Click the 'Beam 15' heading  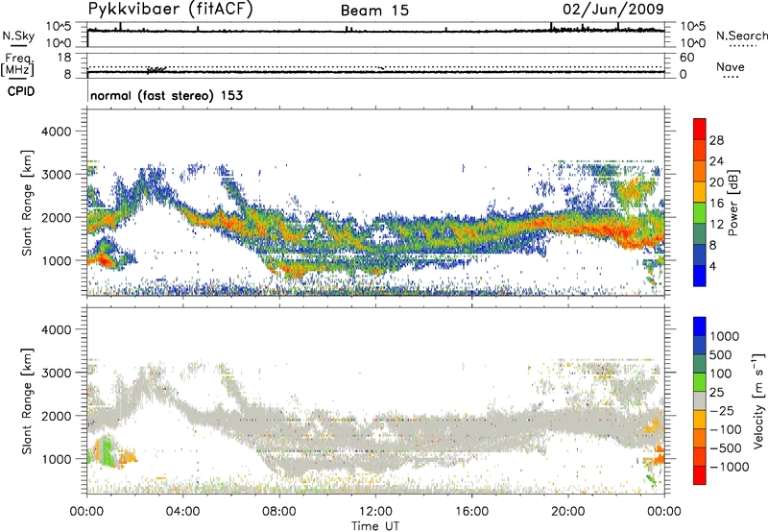374,11
